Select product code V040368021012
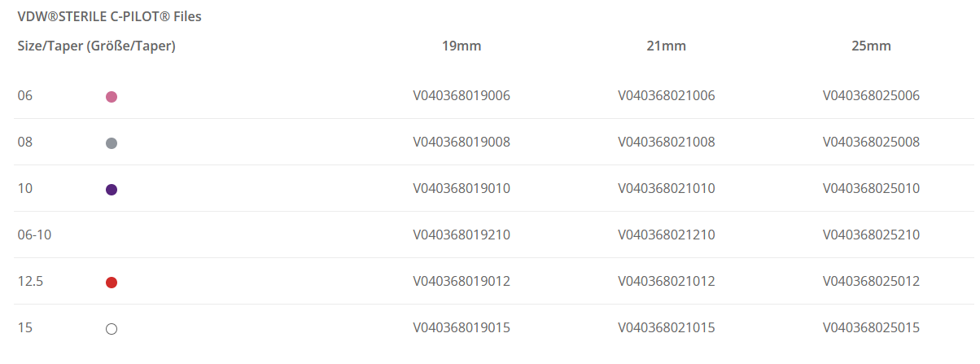This screenshot has height=364, width=980. 667,282
